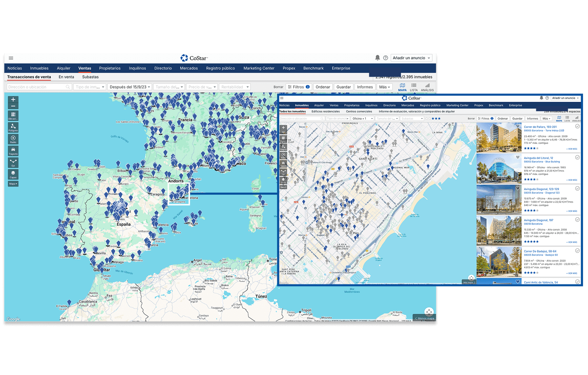588x375 pixels.
Task: Expand the Precio de venta filter dropdown
Action: 202,87
